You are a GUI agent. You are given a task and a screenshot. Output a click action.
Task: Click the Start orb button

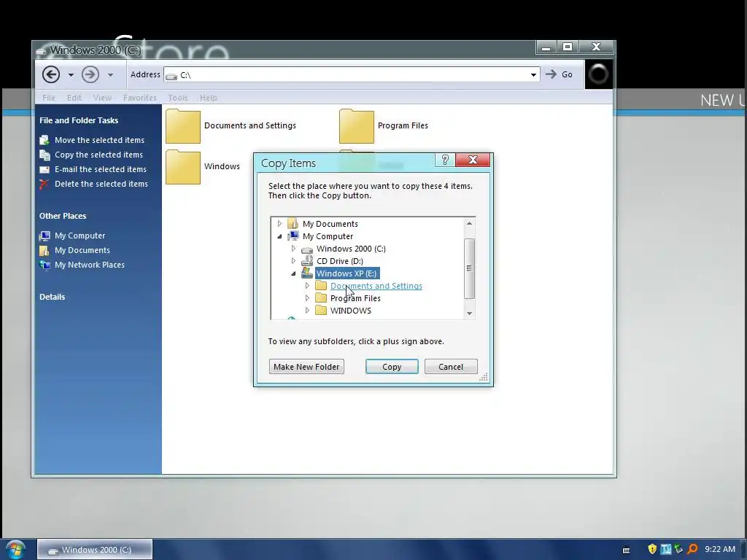[x=15, y=550]
